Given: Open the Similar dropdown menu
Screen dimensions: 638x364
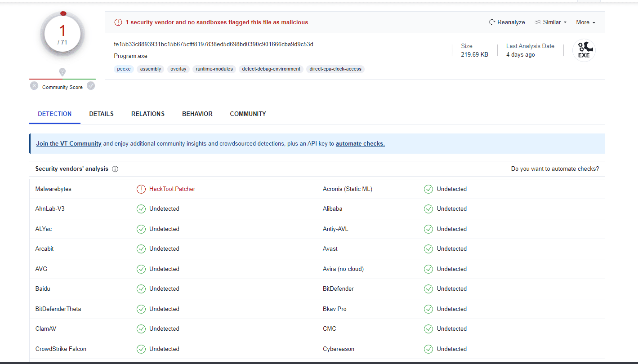Looking at the screenshot, I should pyautogui.click(x=551, y=22).
